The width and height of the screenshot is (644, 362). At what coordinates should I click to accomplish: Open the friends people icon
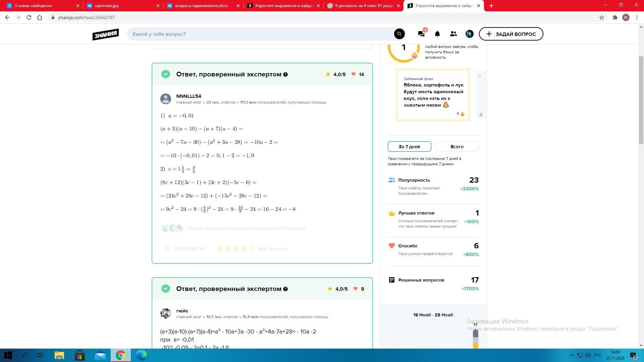point(453,34)
